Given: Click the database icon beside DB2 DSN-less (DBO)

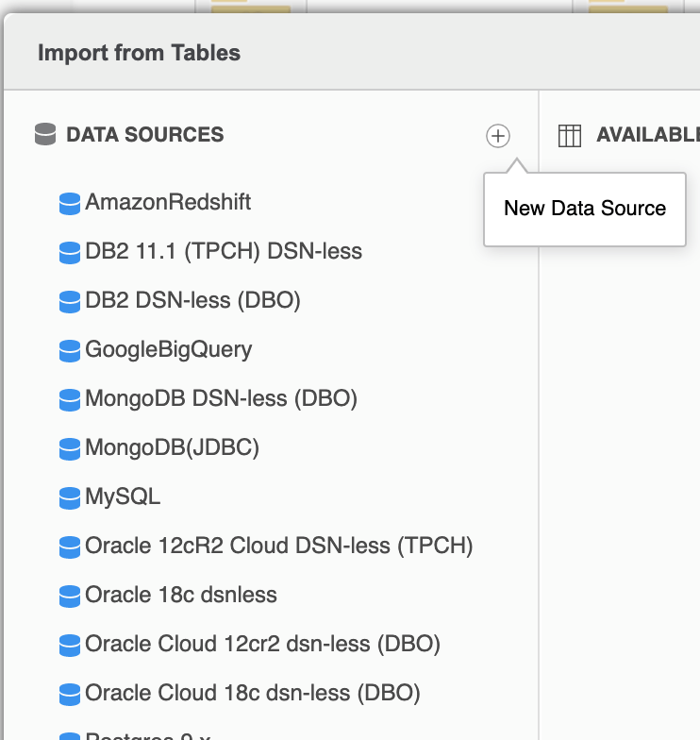Looking at the screenshot, I should coord(70,302).
